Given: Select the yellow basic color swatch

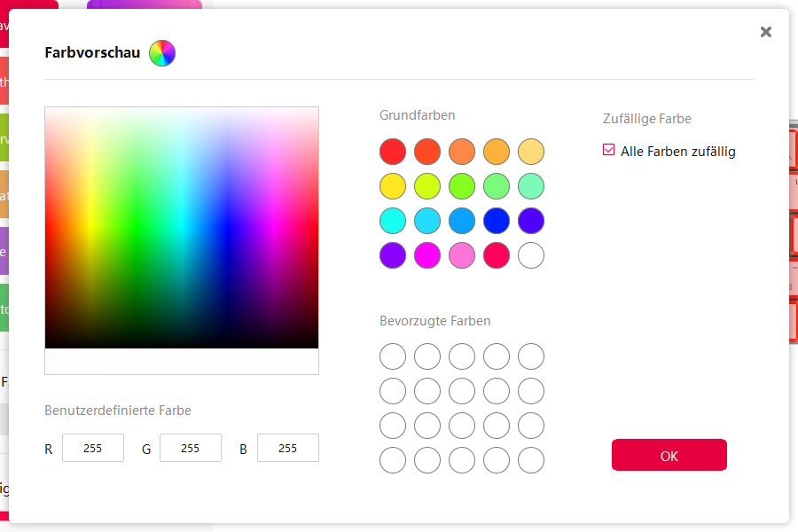Looking at the screenshot, I should tap(393, 186).
